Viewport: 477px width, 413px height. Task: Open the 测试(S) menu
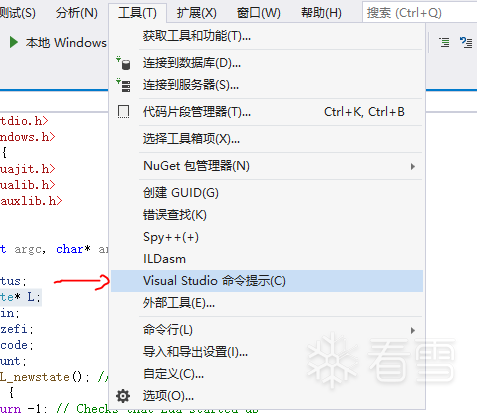17,13
